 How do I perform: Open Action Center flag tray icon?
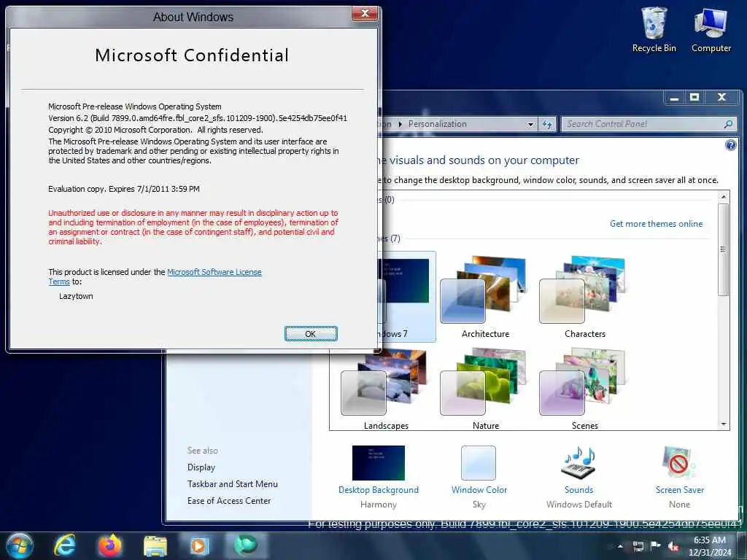[x=656, y=546]
